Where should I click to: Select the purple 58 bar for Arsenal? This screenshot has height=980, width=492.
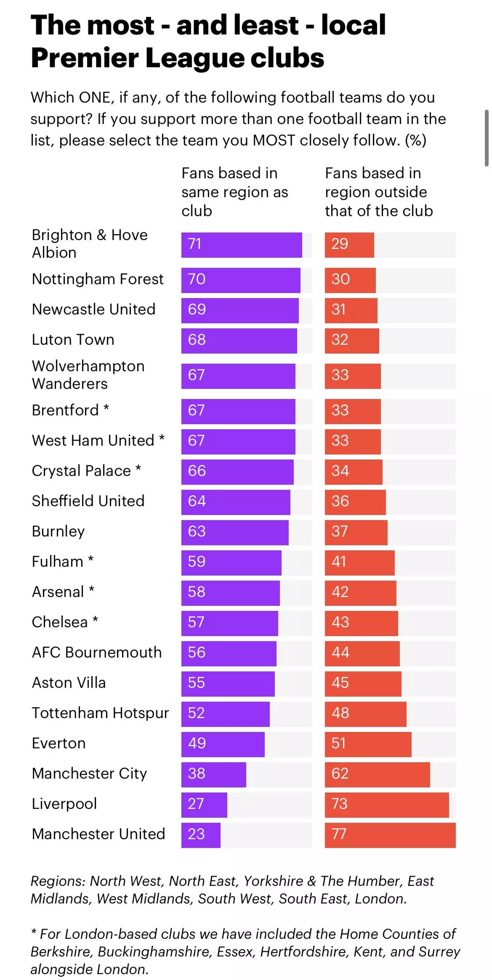[x=230, y=593]
